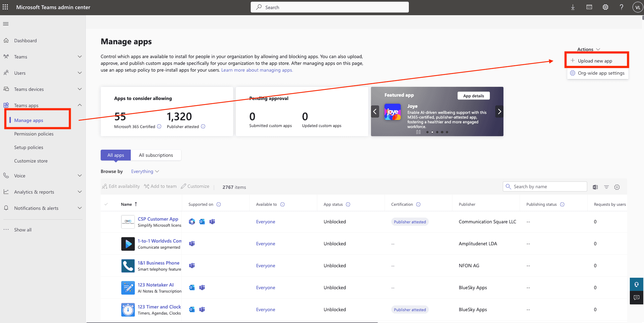
Task: Collapse navigation with hamburger icon
Action: 6,24
